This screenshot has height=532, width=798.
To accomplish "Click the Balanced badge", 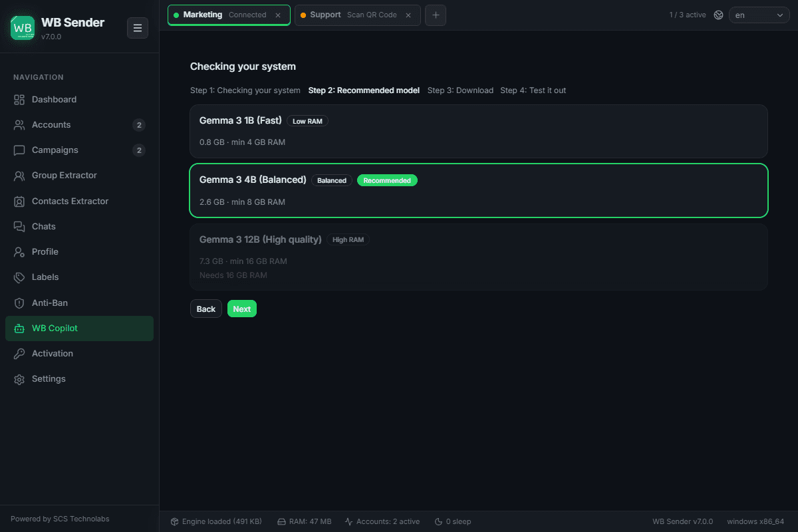I will click(332, 180).
